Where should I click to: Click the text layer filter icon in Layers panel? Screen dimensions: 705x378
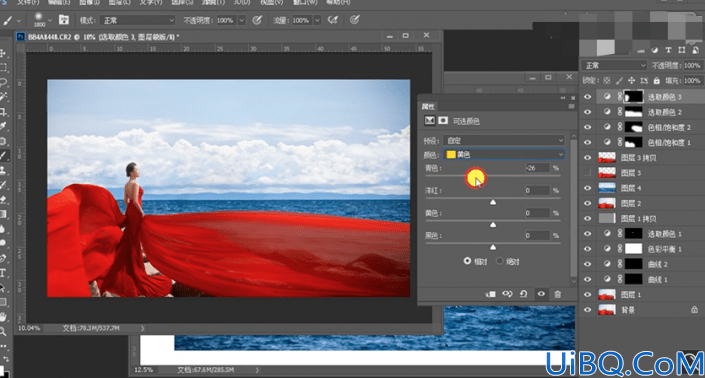668,50
